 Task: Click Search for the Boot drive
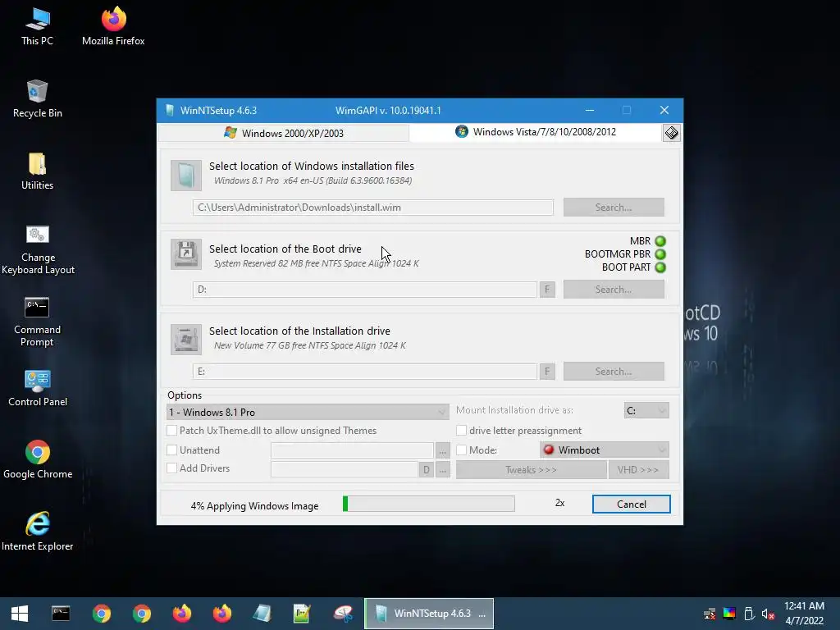[x=614, y=290]
